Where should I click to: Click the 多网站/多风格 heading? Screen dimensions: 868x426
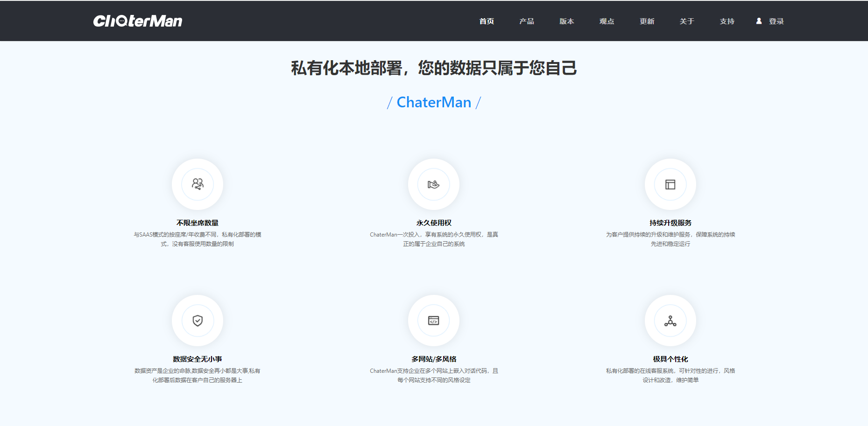434,359
